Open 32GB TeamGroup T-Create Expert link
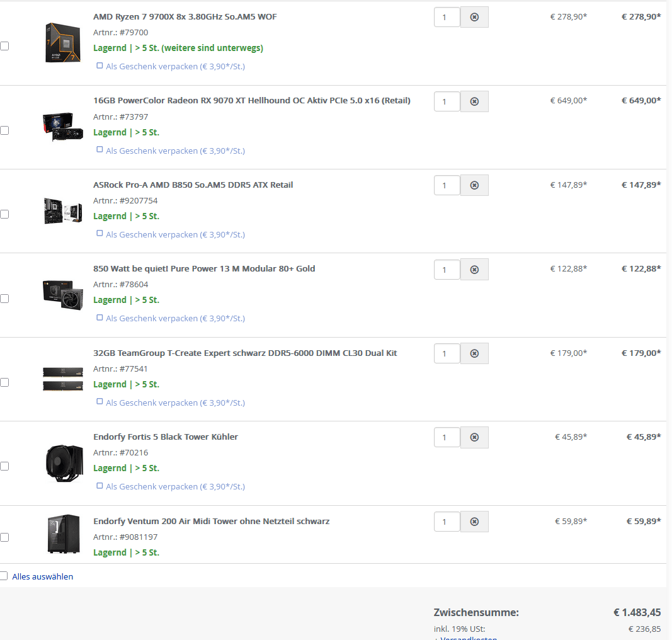The width and height of the screenshot is (672, 640). click(x=245, y=353)
